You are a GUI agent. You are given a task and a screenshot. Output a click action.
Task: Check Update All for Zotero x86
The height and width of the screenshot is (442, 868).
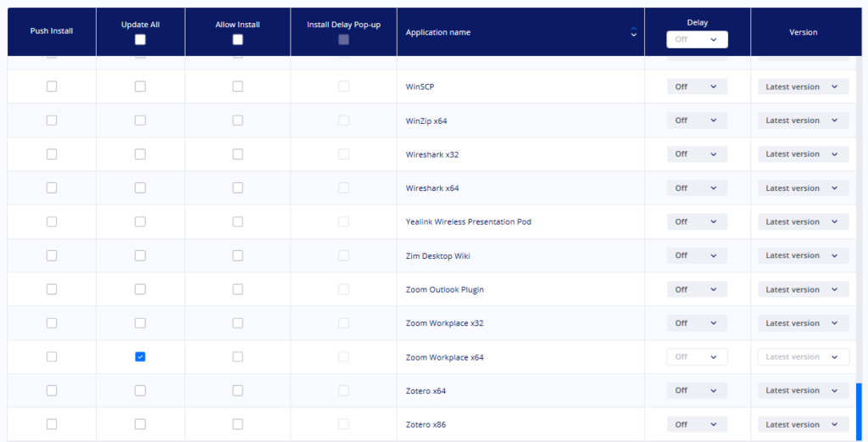pyautogui.click(x=140, y=424)
